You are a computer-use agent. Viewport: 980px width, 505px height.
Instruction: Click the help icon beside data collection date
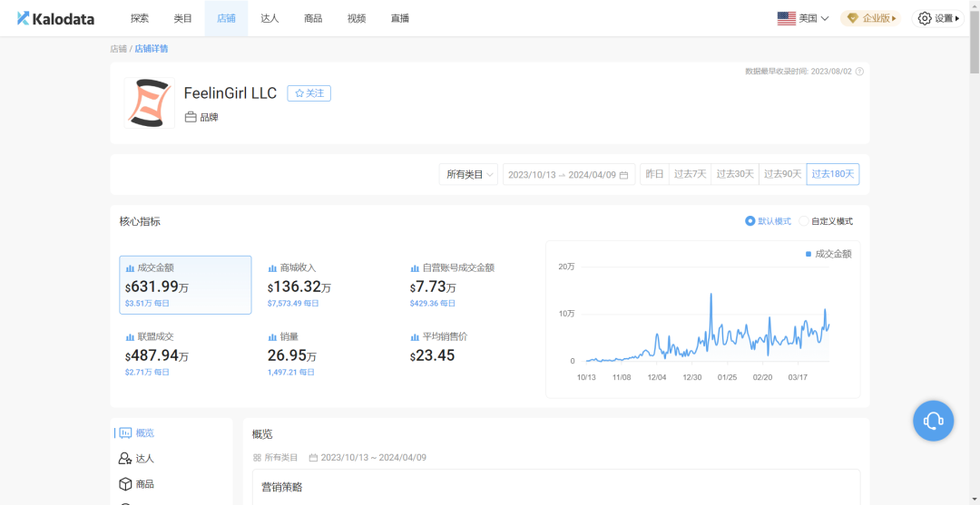[859, 72]
